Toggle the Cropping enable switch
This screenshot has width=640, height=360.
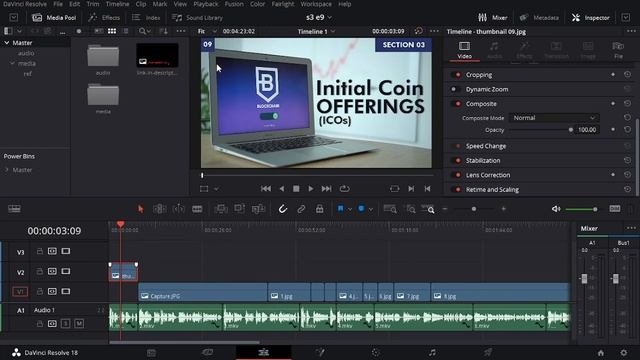point(457,75)
